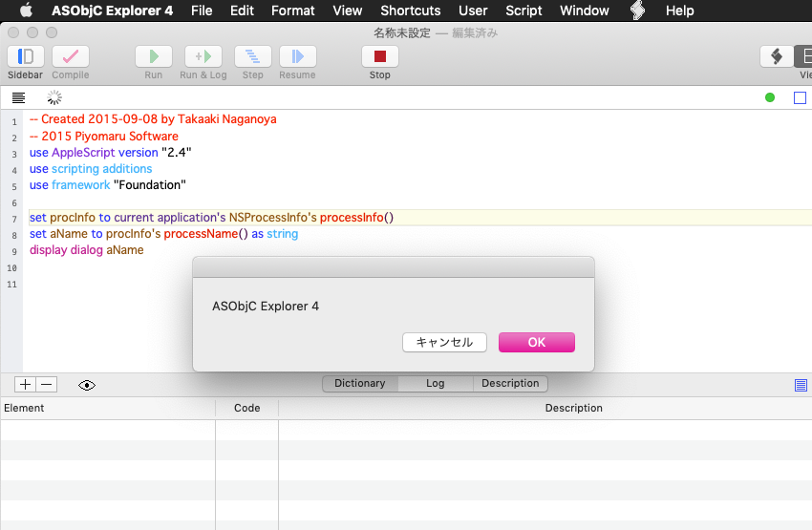Click the View segmented button at far right

tap(803, 56)
